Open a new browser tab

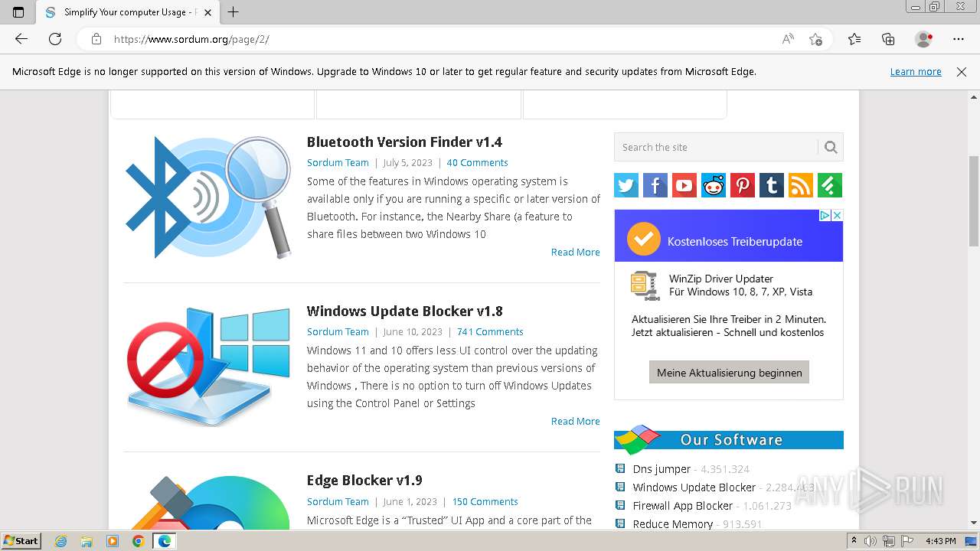pos(234,12)
